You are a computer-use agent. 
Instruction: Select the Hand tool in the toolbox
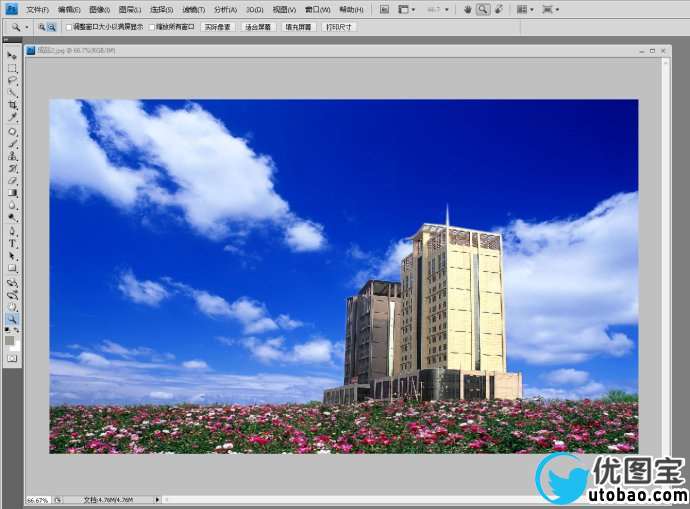point(12,307)
